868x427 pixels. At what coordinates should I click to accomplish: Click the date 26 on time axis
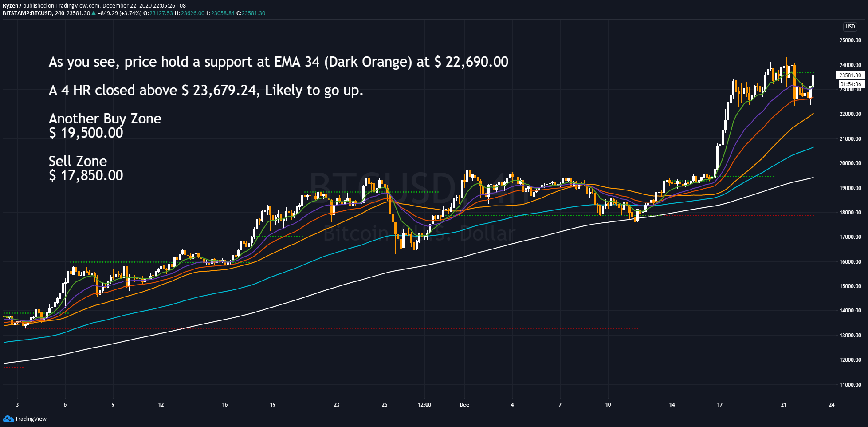385,405
